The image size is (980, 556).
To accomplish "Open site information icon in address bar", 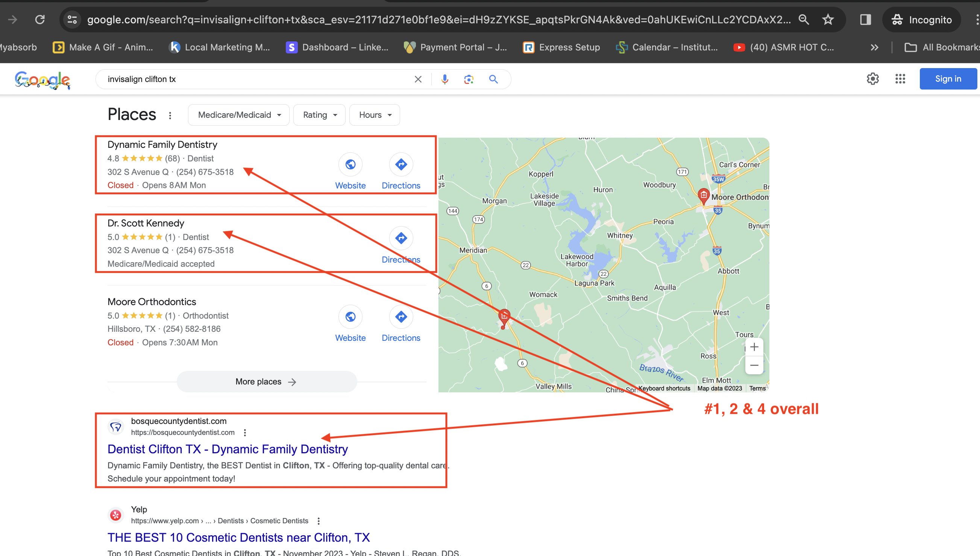I will (x=72, y=20).
